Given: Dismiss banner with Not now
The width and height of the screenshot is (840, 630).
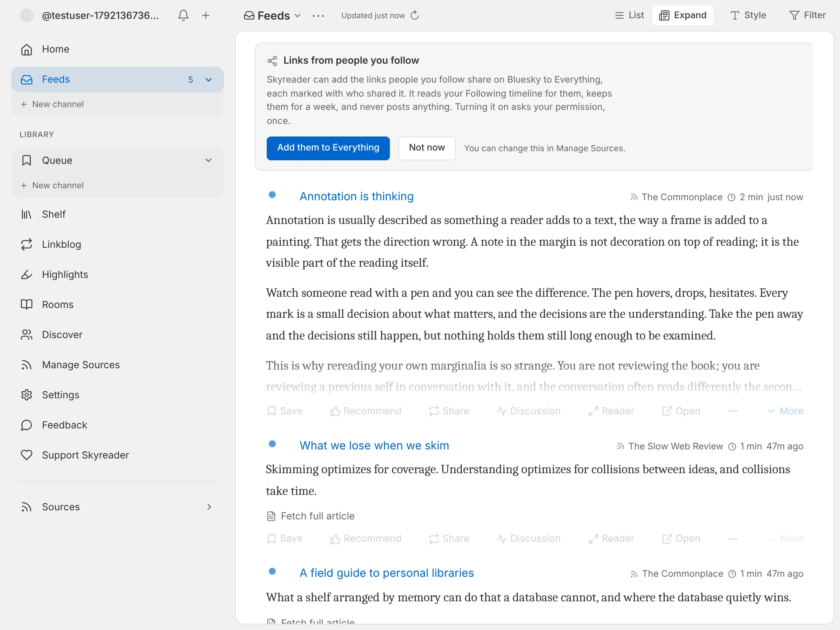Looking at the screenshot, I should pos(427,148).
